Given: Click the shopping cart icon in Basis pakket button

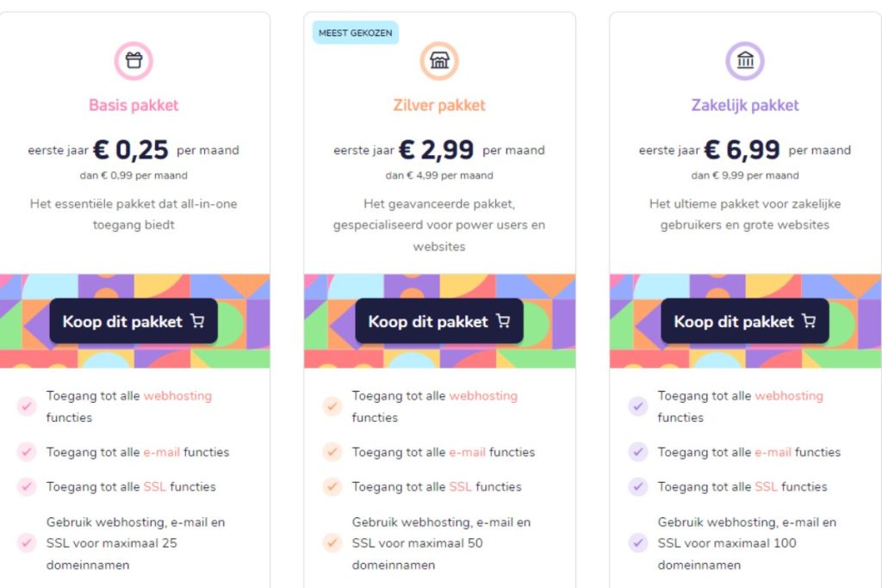Looking at the screenshot, I should click(197, 321).
